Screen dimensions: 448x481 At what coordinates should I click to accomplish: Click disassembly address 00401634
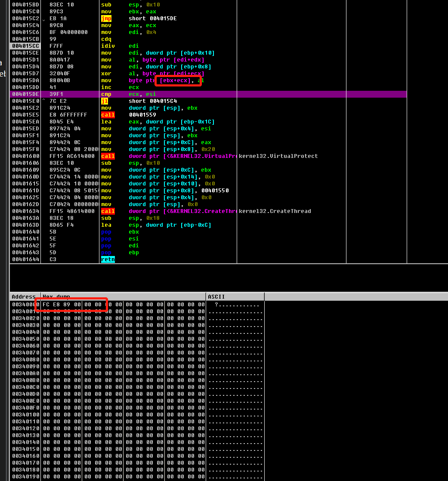(x=26, y=211)
